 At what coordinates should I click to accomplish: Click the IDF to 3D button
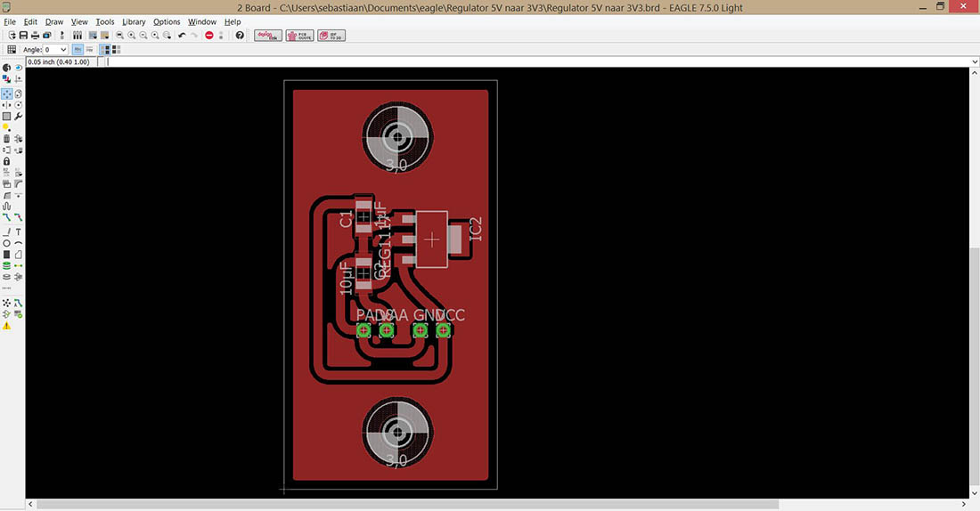pos(331,36)
